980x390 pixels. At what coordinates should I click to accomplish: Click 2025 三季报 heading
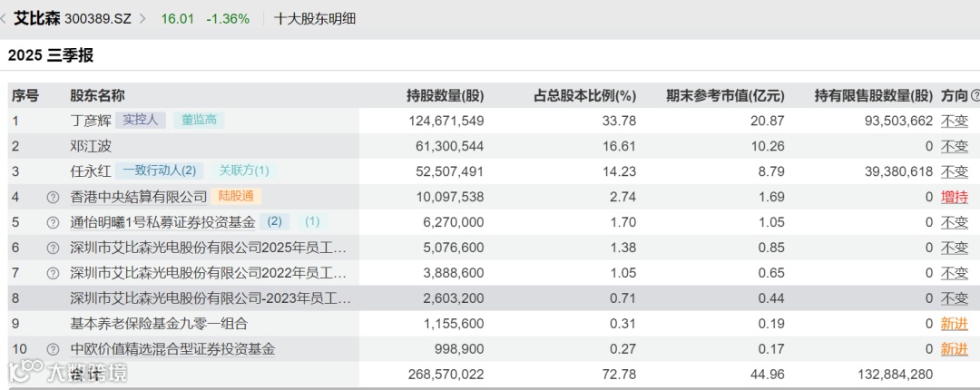point(51,55)
